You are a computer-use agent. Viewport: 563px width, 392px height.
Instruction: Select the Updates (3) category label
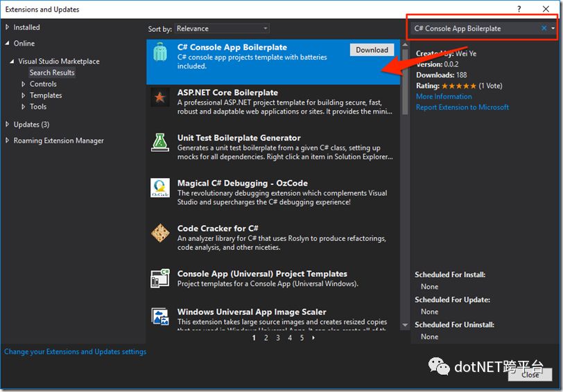pyautogui.click(x=31, y=124)
